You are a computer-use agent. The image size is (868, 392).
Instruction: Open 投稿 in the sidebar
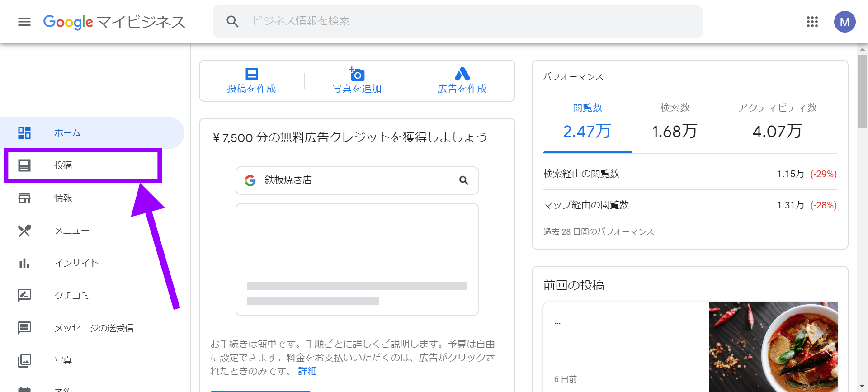click(63, 165)
